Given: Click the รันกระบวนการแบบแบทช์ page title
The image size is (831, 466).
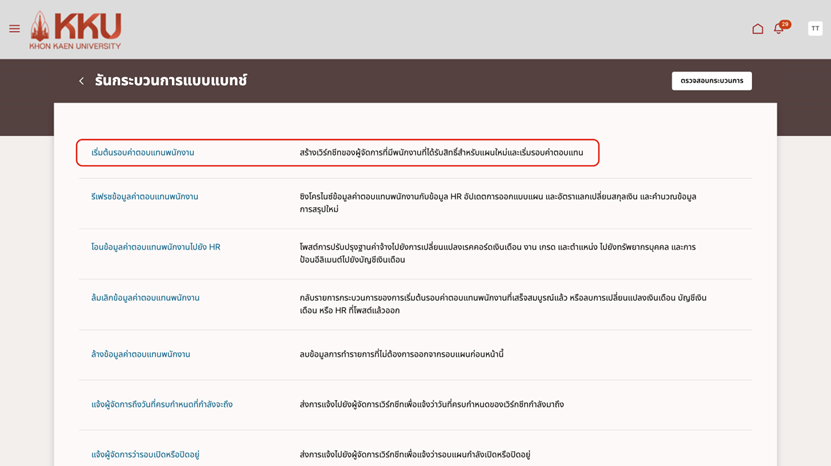Looking at the screenshot, I should 171,81.
